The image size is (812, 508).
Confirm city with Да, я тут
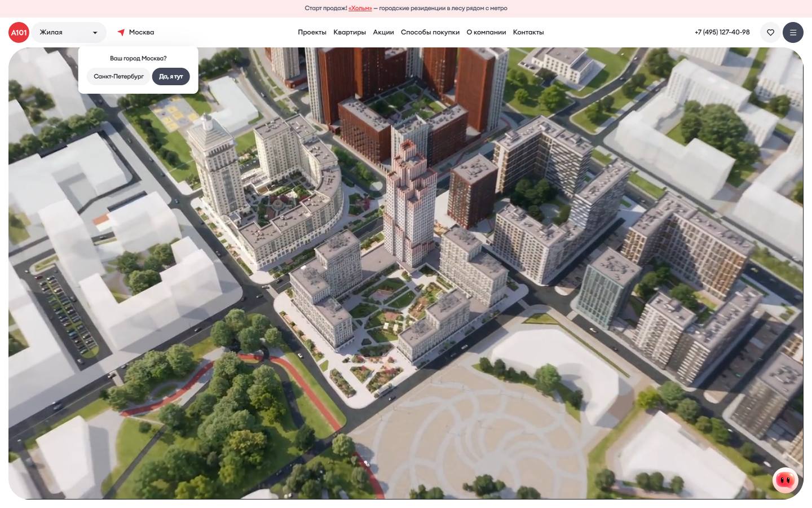click(x=171, y=76)
